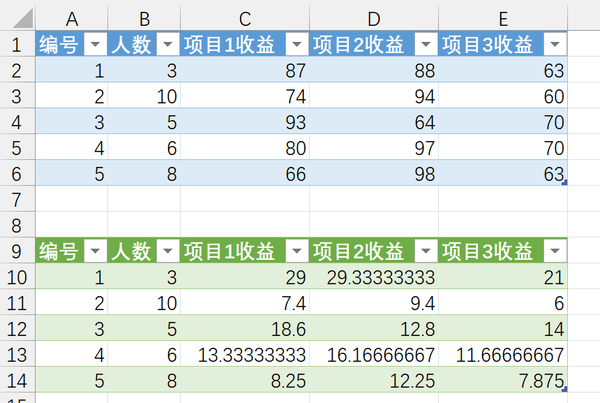The height and width of the screenshot is (403, 600).
Task: Click cell with value 18.6
Action: (x=245, y=329)
